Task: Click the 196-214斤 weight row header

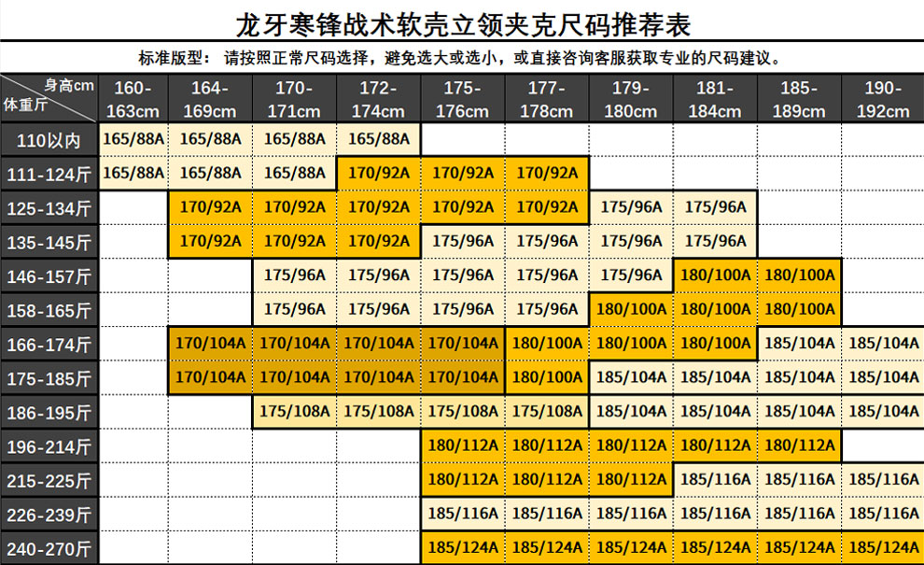Action: (x=49, y=446)
